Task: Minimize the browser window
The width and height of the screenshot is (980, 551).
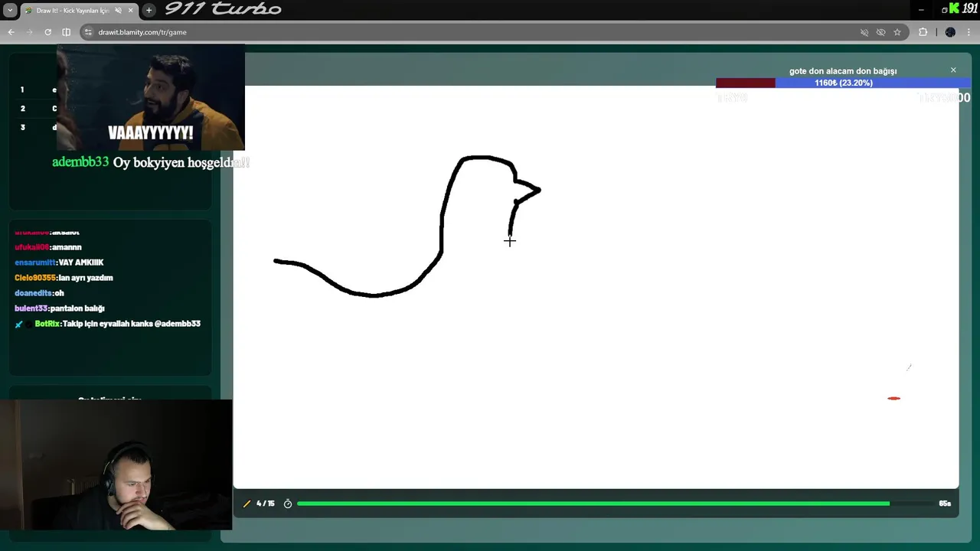Action: pos(921,10)
